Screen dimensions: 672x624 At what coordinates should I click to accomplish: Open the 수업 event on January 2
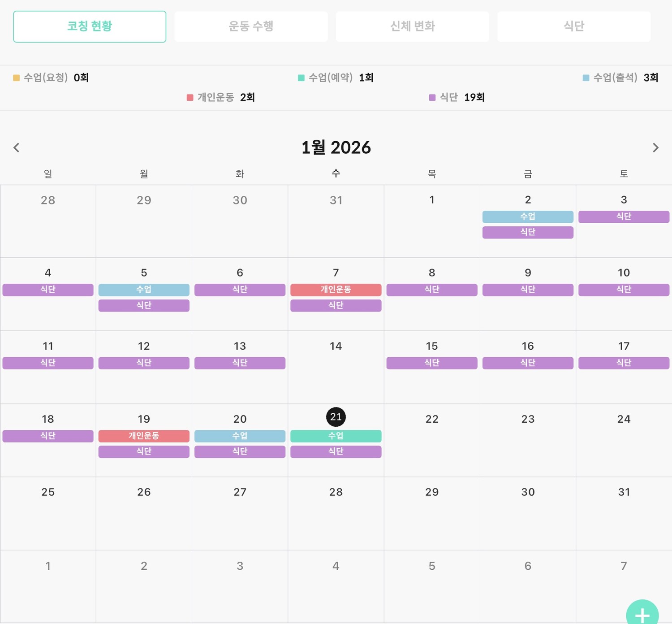pos(528,217)
